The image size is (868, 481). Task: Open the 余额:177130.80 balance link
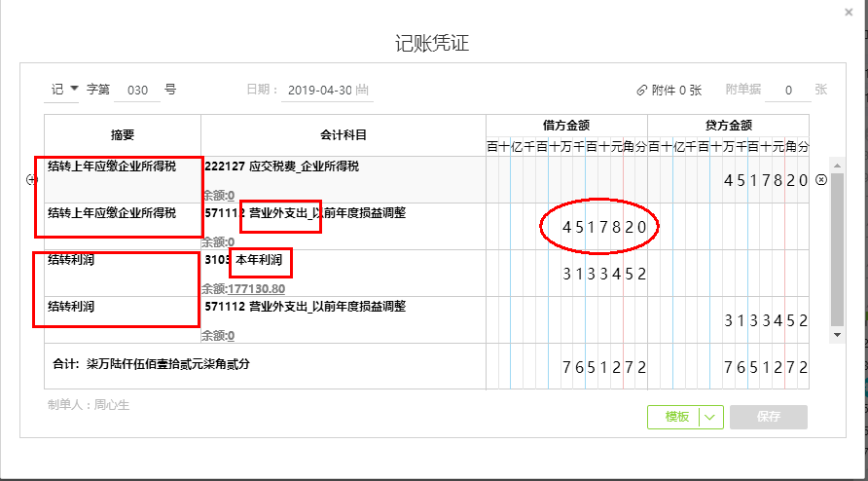pyautogui.click(x=243, y=289)
